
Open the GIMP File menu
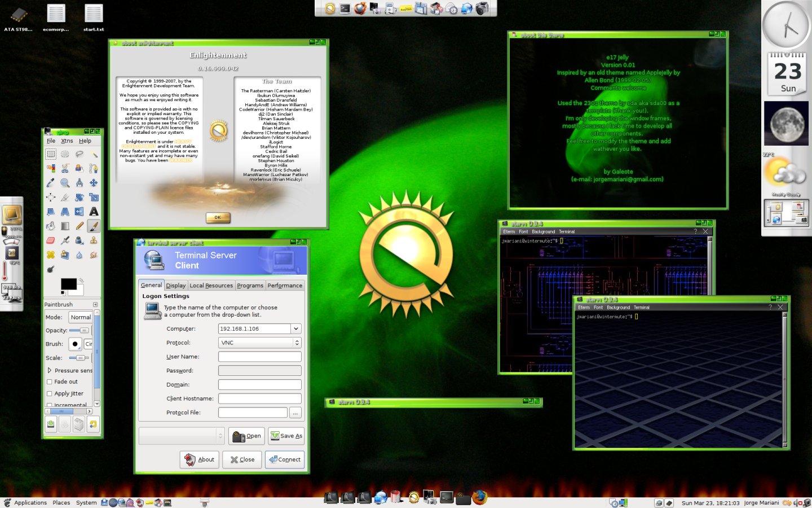51,141
